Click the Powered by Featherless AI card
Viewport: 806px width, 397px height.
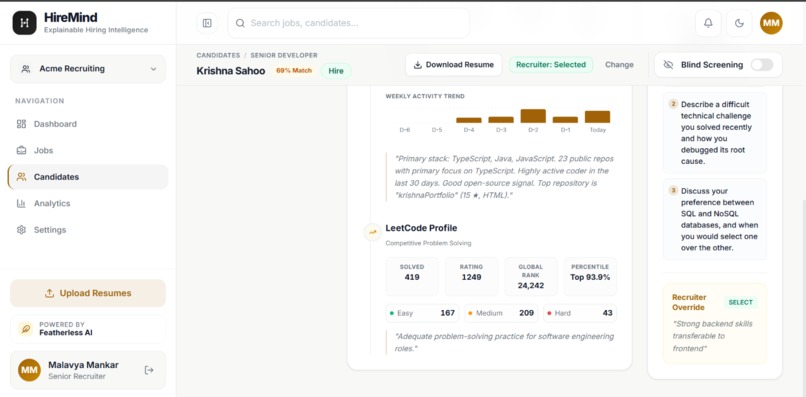[88, 329]
